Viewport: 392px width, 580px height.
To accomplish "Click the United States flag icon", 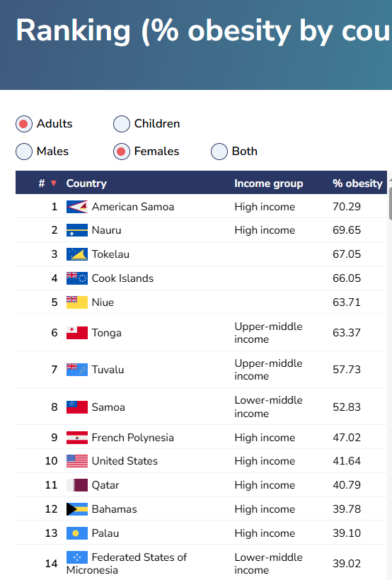I will (x=77, y=461).
